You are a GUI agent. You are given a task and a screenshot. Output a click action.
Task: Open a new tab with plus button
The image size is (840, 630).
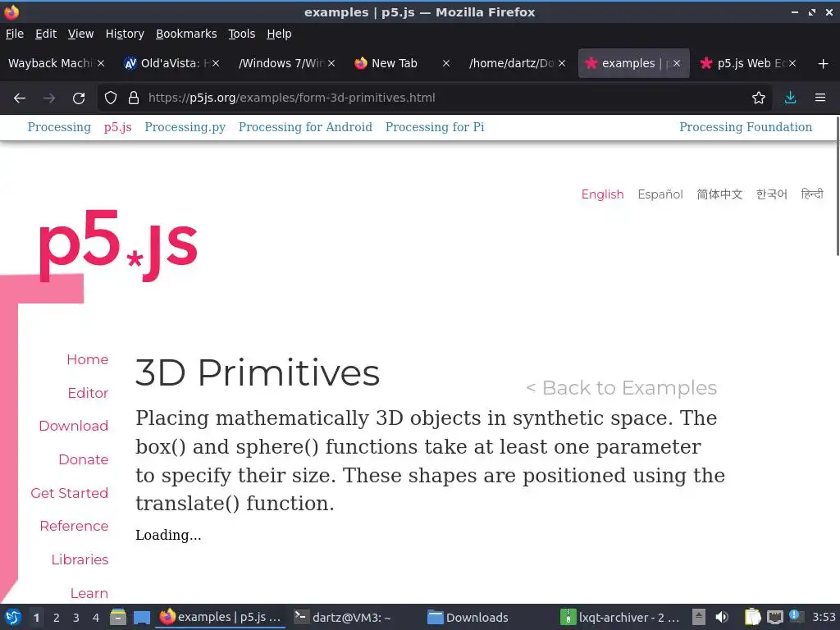[x=824, y=64]
